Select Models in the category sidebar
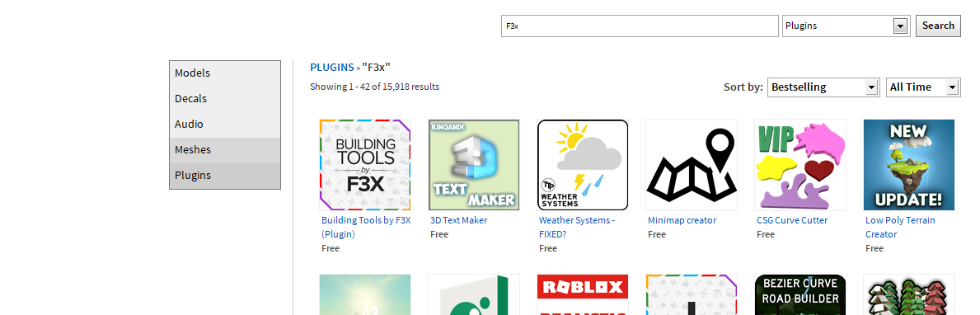Image resolution: width=980 pixels, height=315 pixels. click(x=225, y=73)
